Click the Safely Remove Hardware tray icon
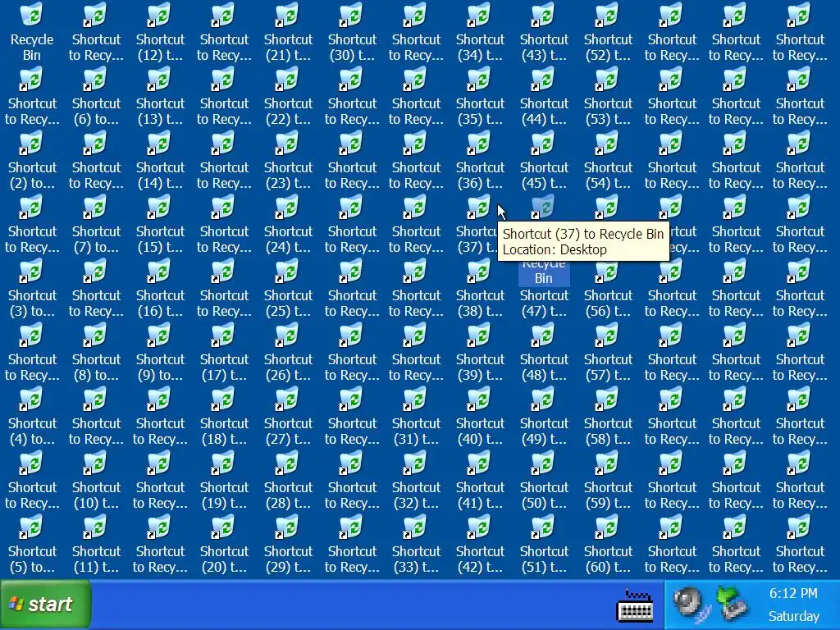The width and height of the screenshot is (840, 630). 732,604
